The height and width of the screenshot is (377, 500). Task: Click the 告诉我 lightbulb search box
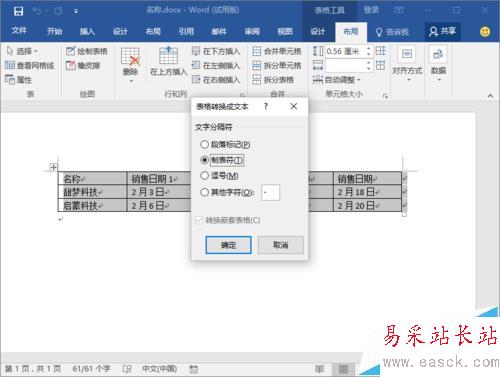point(392,32)
